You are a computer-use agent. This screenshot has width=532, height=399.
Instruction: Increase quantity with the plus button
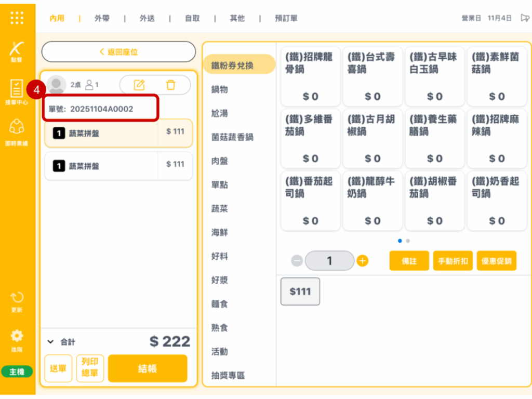click(363, 261)
